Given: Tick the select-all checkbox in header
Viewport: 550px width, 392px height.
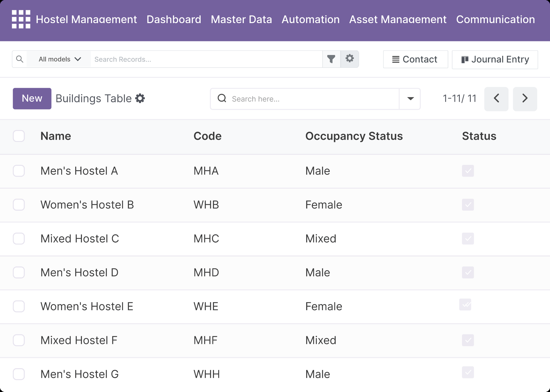Looking at the screenshot, I should 19,136.
